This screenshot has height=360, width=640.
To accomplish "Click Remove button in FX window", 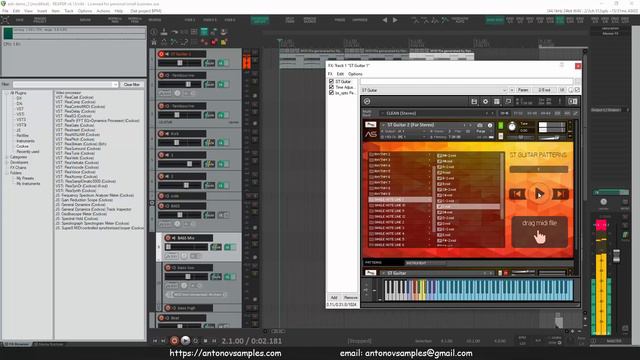I will pos(351,298).
